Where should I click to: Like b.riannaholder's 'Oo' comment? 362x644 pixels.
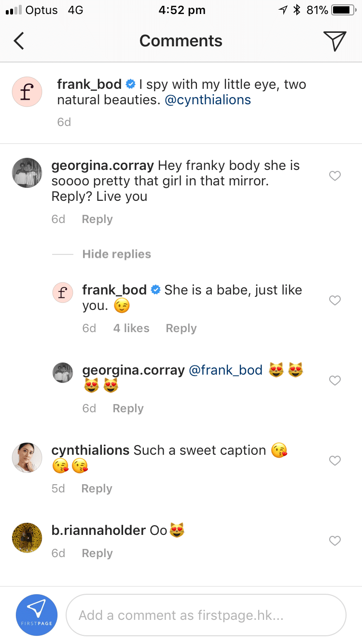point(335,541)
